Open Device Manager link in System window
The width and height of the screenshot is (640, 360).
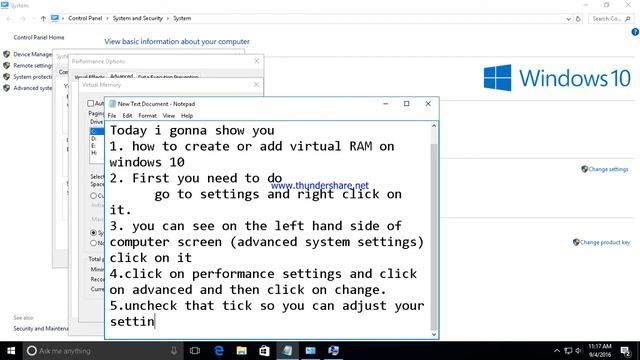click(x=33, y=54)
